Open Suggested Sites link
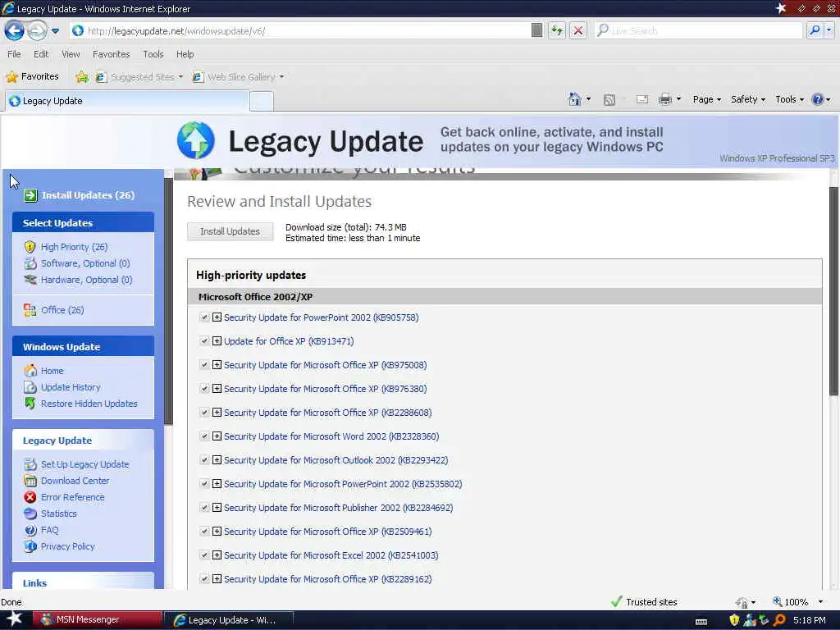Viewport: 840px width, 630px height. pos(139,77)
